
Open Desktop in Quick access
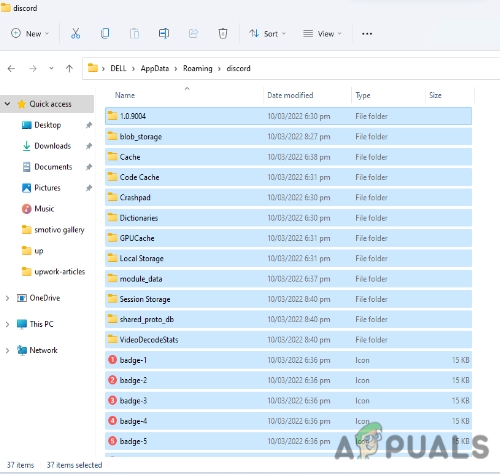click(x=48, y=125)
